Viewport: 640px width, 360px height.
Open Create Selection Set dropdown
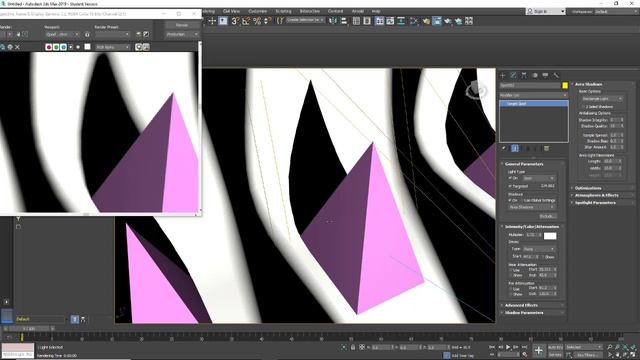tap(305, 20)
